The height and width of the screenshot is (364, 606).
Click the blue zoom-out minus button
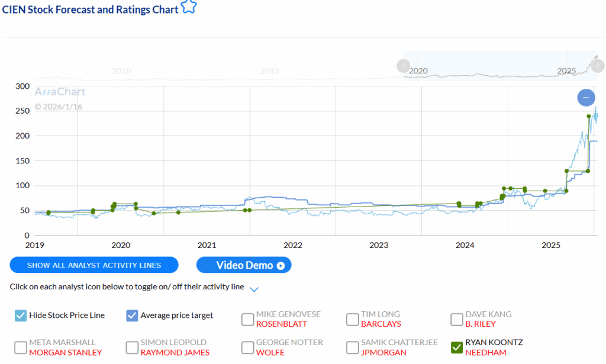[586, 97]
